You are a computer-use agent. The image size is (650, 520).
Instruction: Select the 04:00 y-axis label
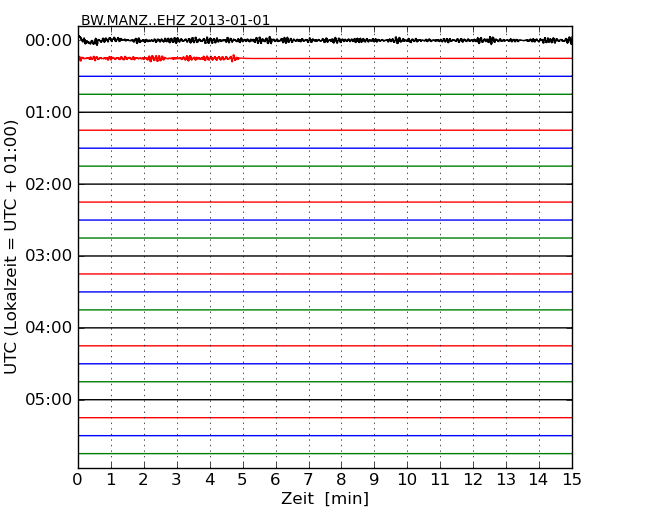pyautogui.click(x=49, y=328)
